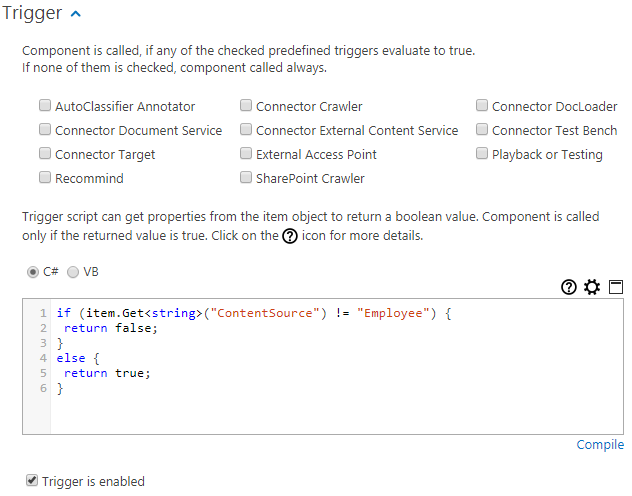Collapse the Trigger section chevron
This screenshot has height=496, width=632.
(x=76, y=14)
